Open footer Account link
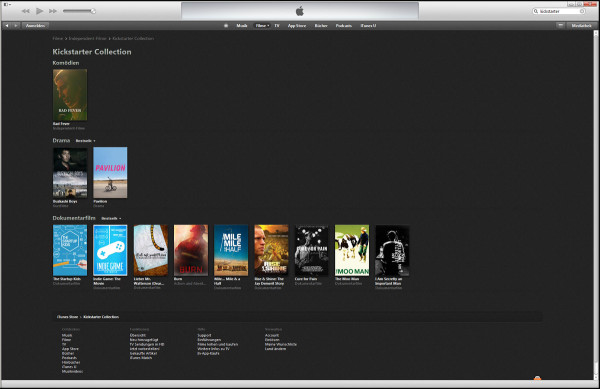The height and width of the screenshot is (389, 600). coord(272,335)
